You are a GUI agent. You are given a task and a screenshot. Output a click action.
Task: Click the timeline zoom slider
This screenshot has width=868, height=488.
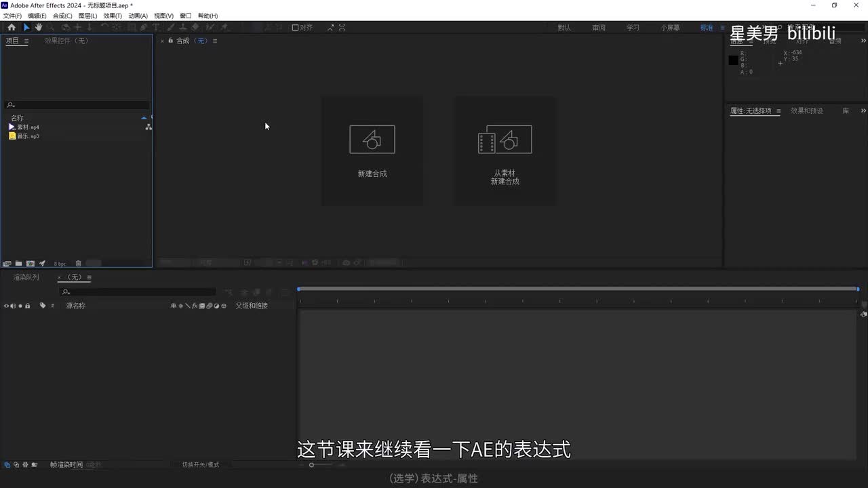click(x=311, y=465)
